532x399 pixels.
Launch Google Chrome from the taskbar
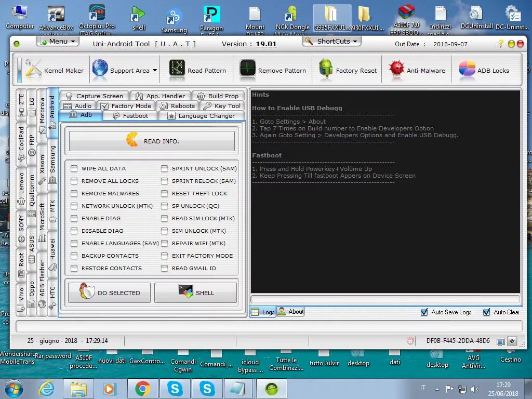[143, 389]
